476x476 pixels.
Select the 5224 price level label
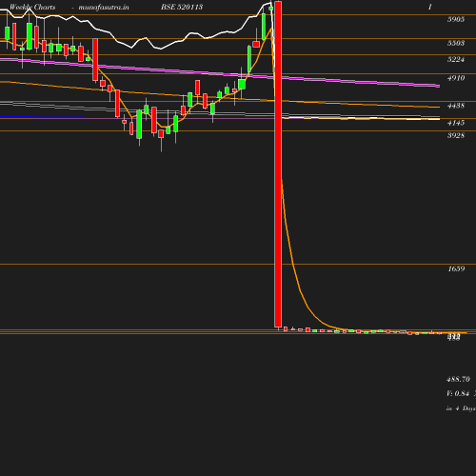click(x=456, y=59)
